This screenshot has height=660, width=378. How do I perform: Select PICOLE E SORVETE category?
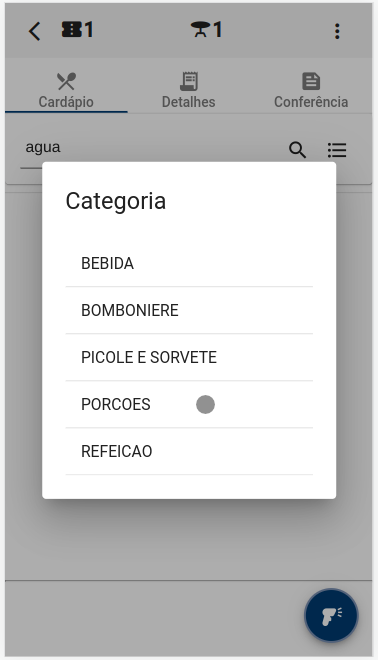tap(189, 357)
